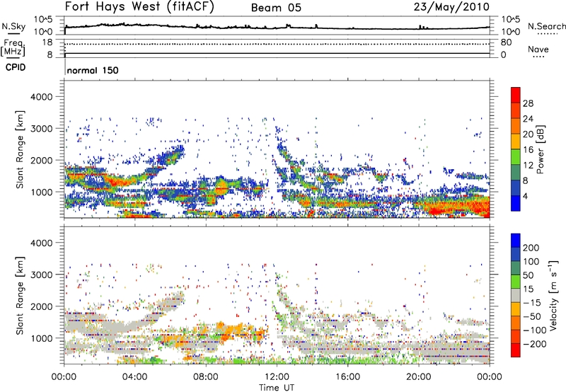566x392 pixels.
Task: Click the "-200" velocity color bar label
Action: point(534,344)
